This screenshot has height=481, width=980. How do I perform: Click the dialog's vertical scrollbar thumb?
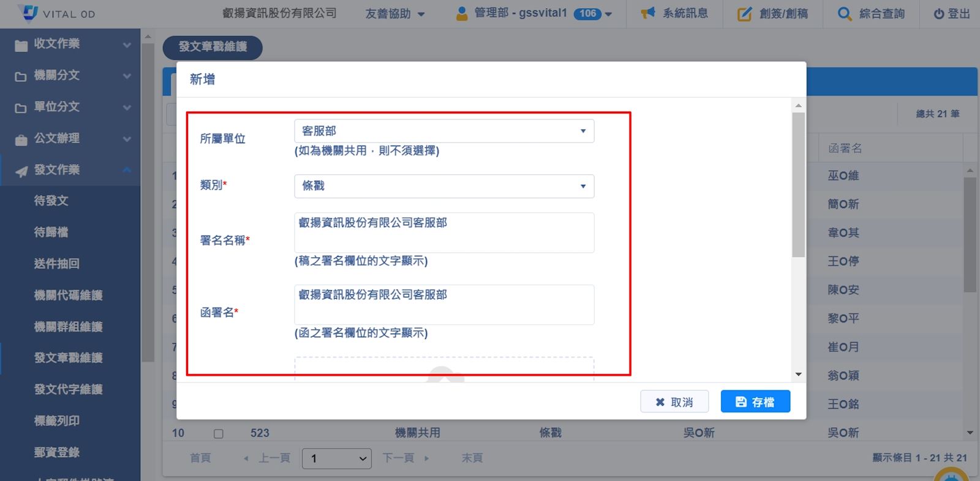tap(798, 184)
